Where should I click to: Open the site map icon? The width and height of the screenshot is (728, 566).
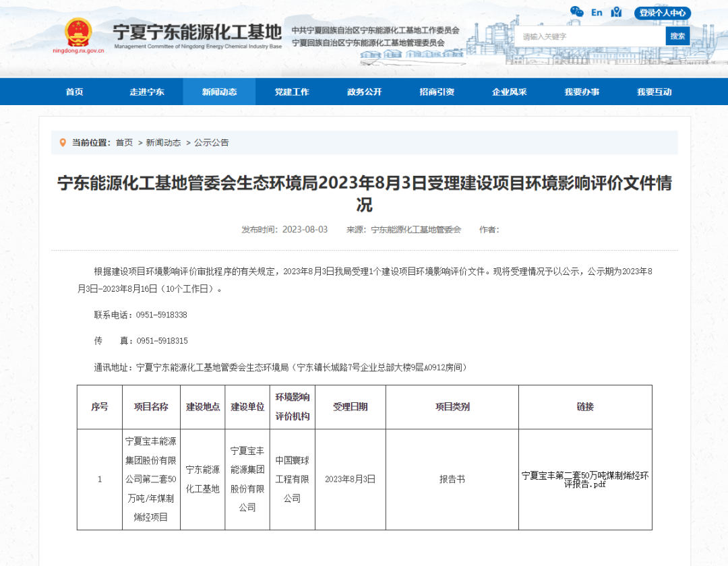tap(616, 12)
